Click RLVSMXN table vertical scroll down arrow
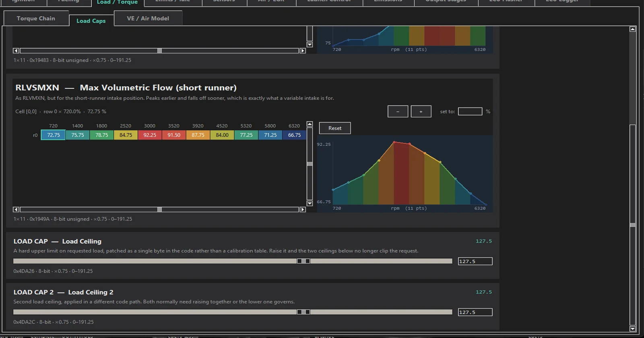This screenshot has height=338, width=644. pos(310,203)
